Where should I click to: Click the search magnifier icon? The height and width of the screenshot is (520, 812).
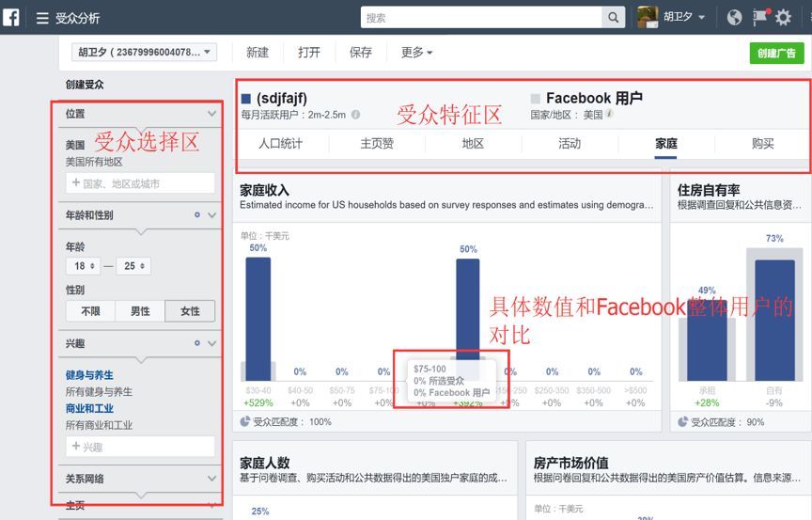coord(613,18)
